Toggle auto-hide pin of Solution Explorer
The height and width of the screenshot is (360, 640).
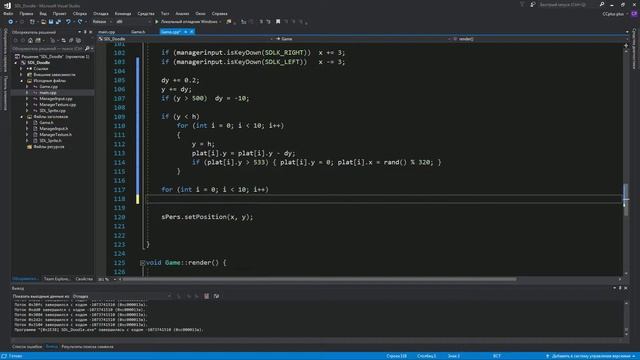pos(85,32)
